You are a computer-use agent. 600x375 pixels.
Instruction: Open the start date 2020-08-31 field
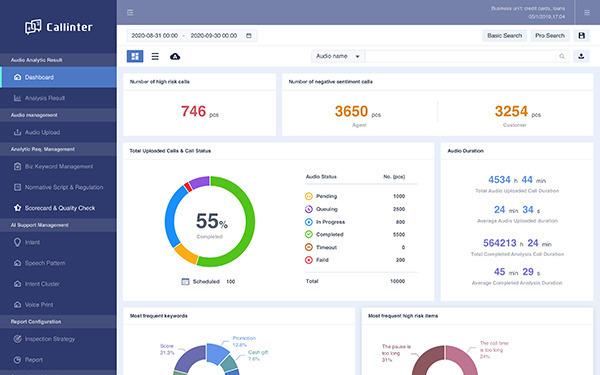155,36
